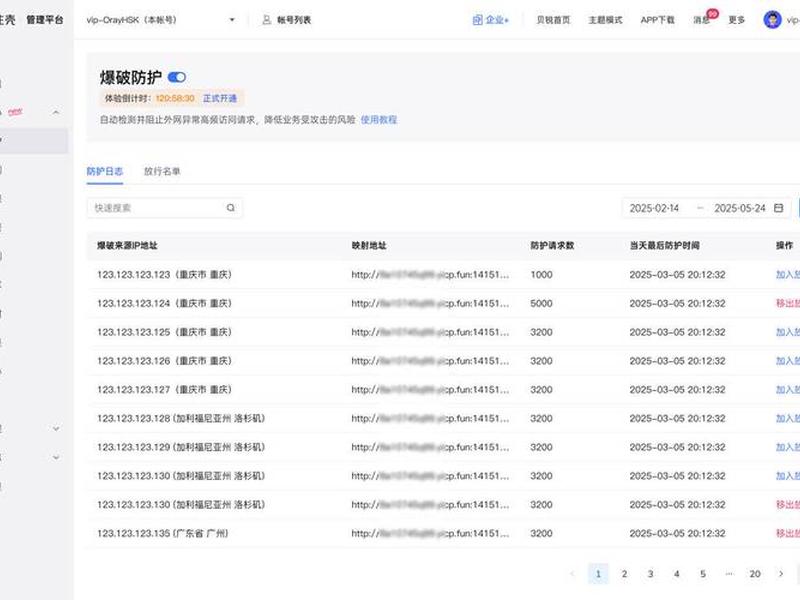Image resolution: width=800 pixels, height=600 pixels.
Task: Click pagination ellipsis to jump pages
Action: 729,573
